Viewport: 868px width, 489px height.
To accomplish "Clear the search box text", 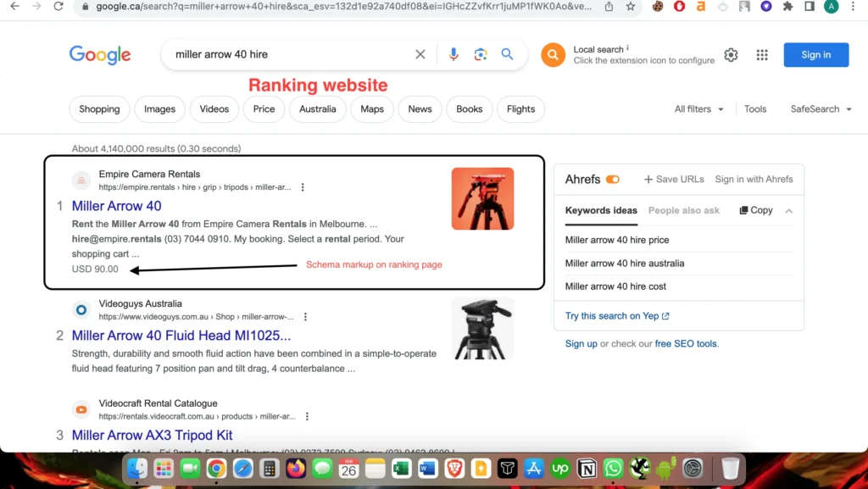I will pos(420,54).
